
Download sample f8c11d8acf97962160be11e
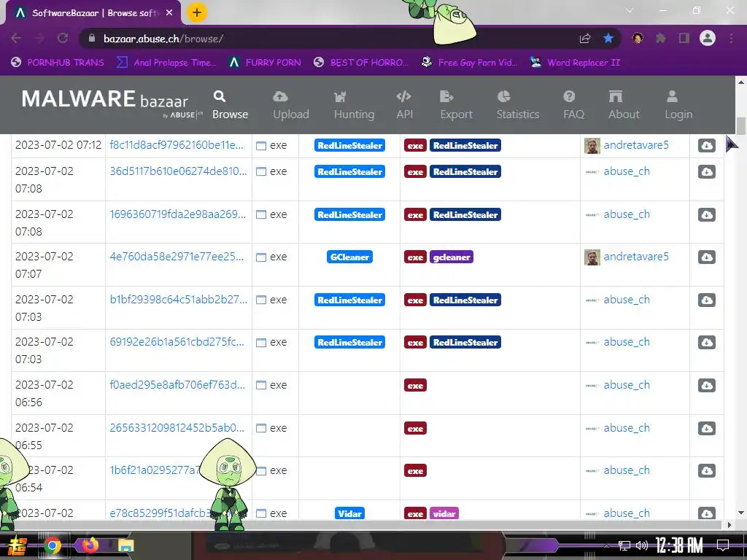point(706,145)
